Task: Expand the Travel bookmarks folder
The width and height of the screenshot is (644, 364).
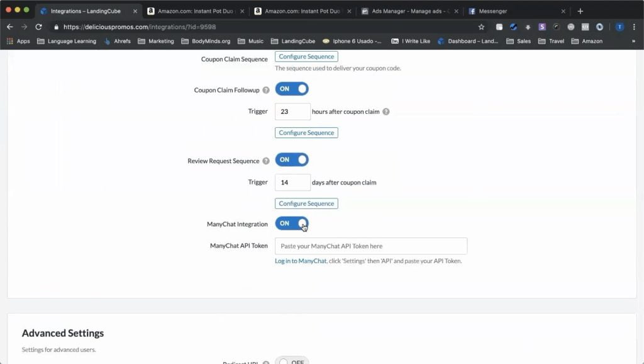Action: (x=551, y=41)
